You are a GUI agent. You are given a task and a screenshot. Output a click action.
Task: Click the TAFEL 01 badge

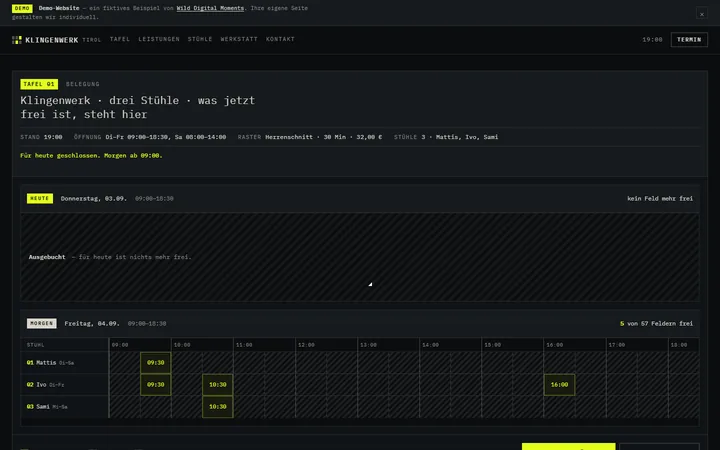pyautogui.click(x=39, y=84)
